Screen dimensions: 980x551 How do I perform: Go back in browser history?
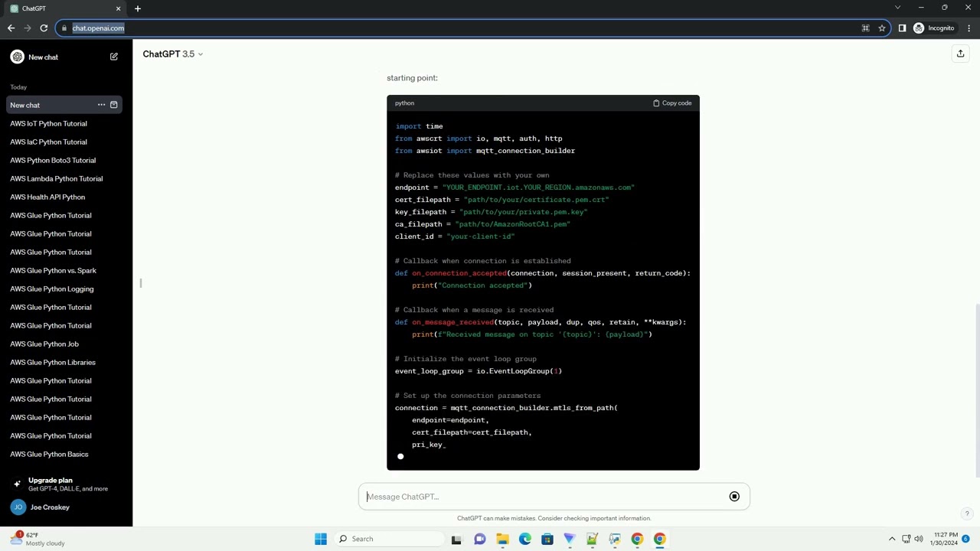point(11,28)
